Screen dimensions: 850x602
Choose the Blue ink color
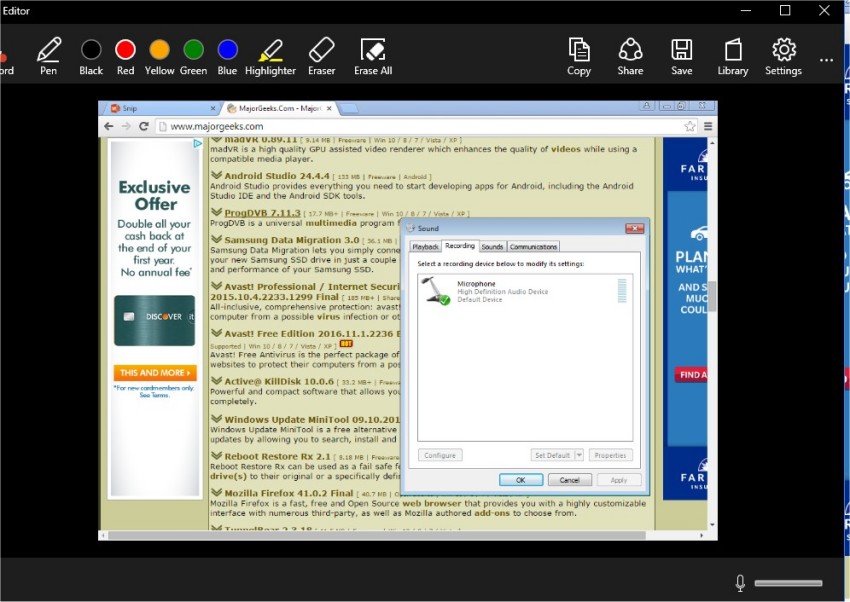click(227, 56)
